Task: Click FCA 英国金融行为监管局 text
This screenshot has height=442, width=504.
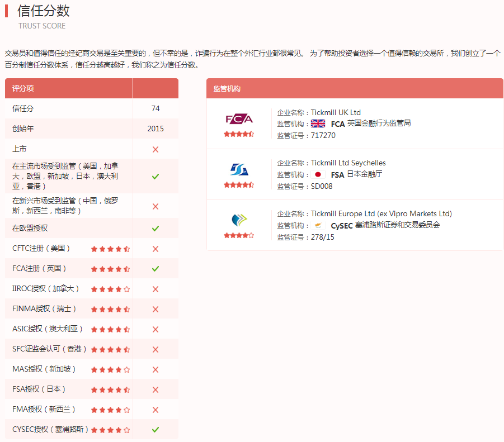Action: click(x=371, y=123)
